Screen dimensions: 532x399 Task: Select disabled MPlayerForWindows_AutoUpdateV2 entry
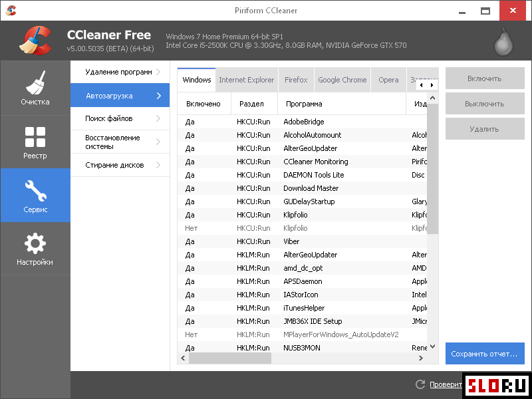point(303,334)
